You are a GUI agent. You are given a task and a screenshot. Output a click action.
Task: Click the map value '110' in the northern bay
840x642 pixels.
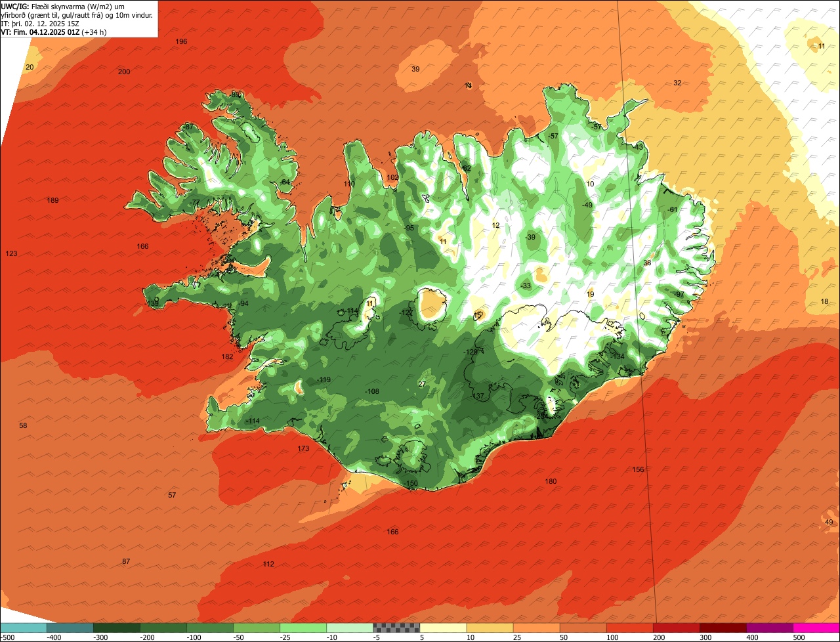coord(349,184)
